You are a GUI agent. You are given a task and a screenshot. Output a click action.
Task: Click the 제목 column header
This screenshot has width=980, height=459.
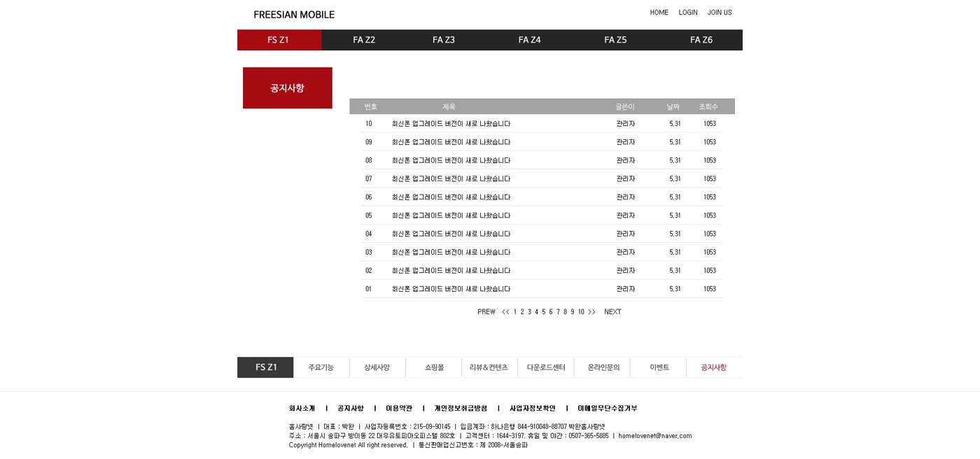coord(449,106)
